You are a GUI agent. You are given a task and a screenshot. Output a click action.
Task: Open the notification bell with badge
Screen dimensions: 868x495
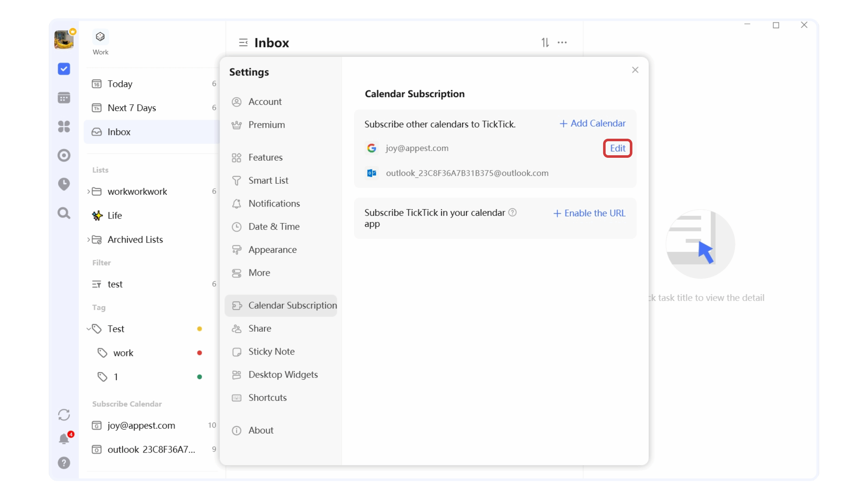pyautogui.click(x=64, y=439)
